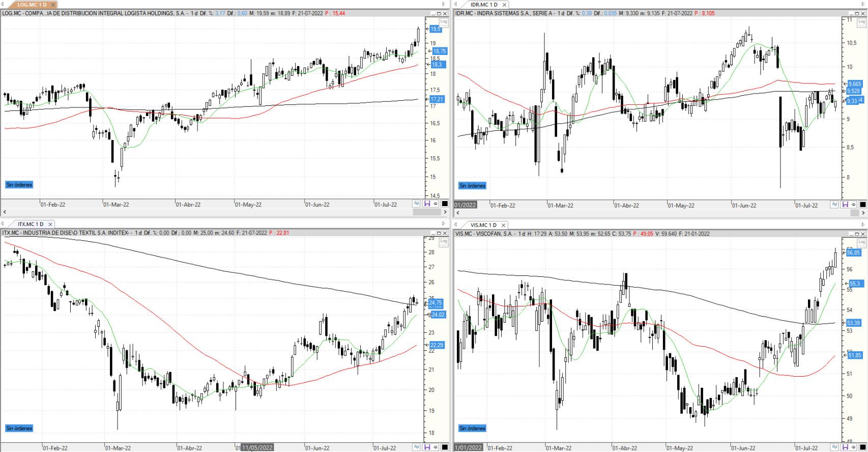Click the double-chevron icon in LOG.MC chart
This screenshot has width=868, height=452.
(x=417, y=204)
